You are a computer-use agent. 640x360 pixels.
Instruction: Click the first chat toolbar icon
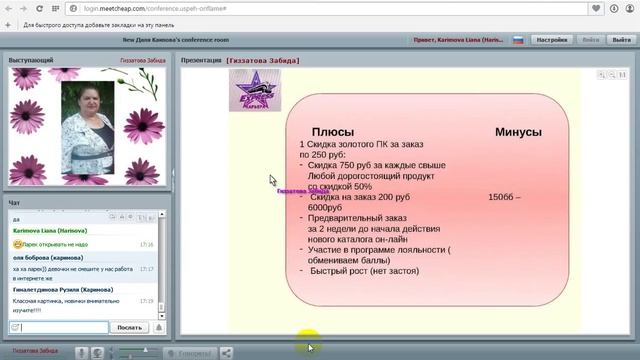click(x=112, y=218)
